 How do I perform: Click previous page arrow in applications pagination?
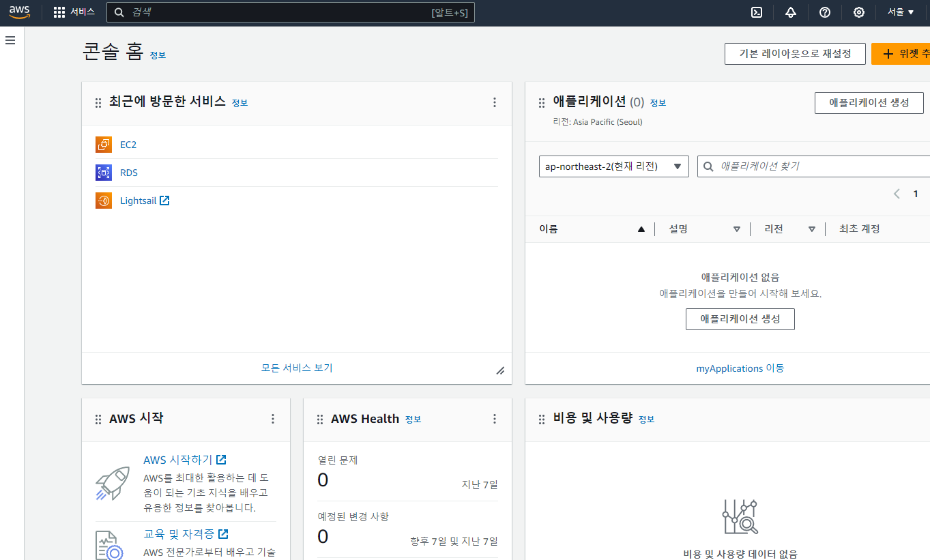(x=897, y=194)
